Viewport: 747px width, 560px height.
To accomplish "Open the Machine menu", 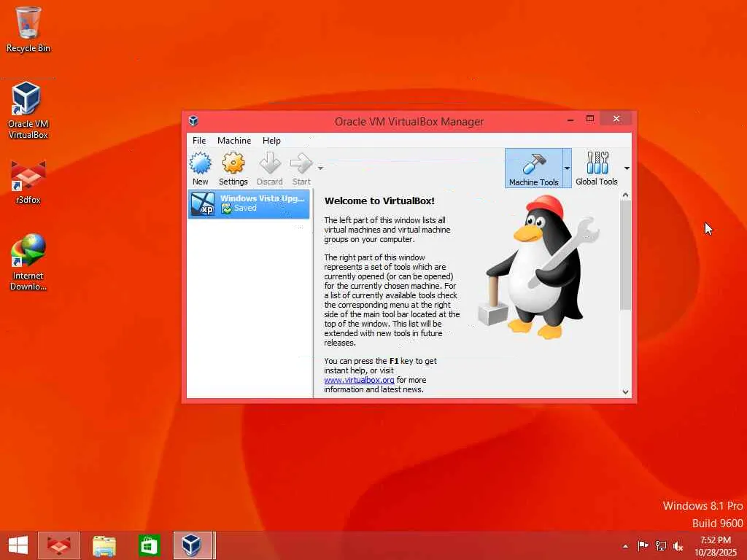I will tap(234, 141).
